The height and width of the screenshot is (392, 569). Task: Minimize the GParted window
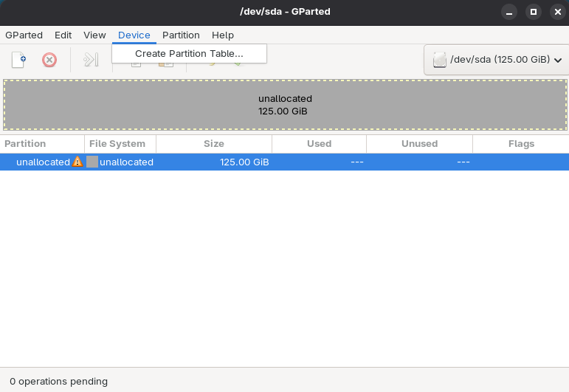(509, 12)
